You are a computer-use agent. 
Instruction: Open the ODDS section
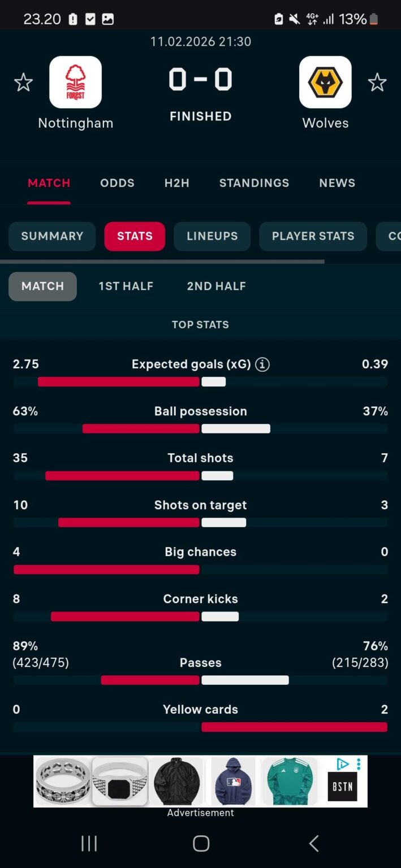pyautogui.click(x=117, y=183)
